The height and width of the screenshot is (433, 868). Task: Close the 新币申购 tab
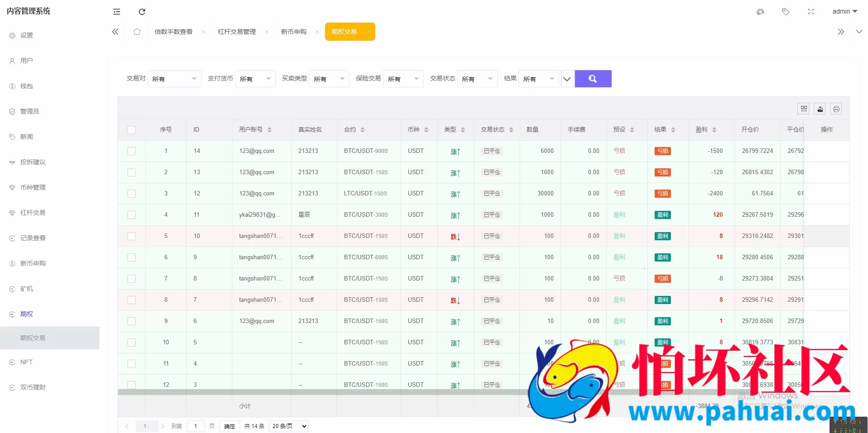coord(317,32)
